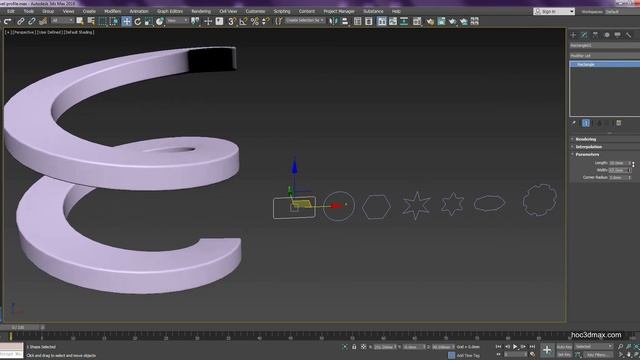Click the Bind to Space Warp icon
The width and height of the screenshot is (640, 360).
coord(42,21)
